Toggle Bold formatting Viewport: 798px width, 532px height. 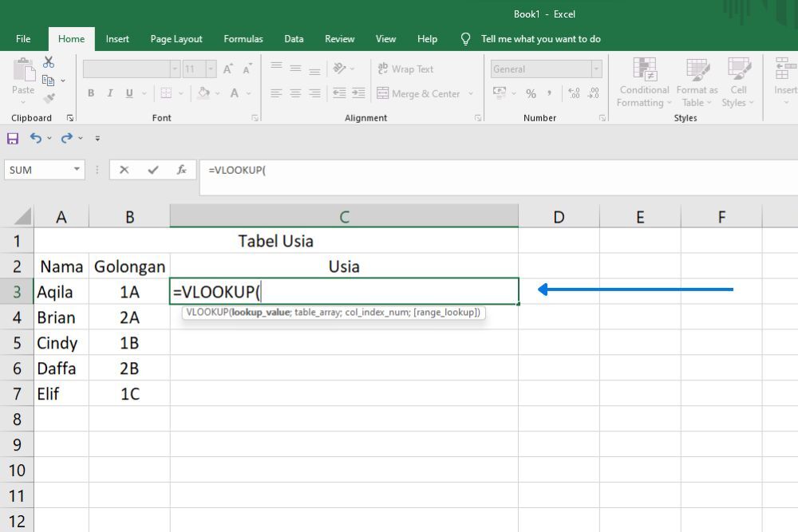tap(91, 93)
